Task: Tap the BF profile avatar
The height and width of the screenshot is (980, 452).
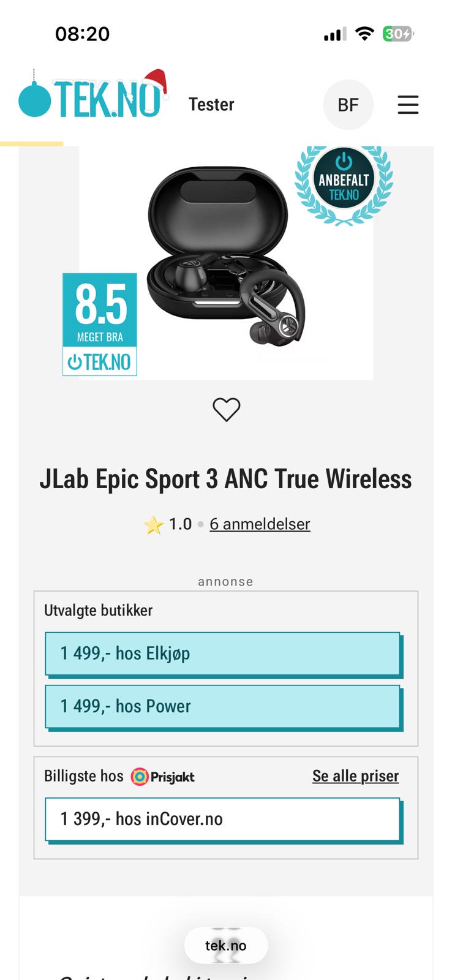Action: pos(348,105)
